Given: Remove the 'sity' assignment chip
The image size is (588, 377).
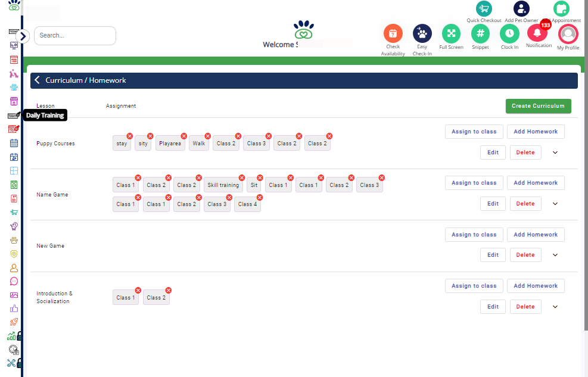Looking at the screenshot, I should pyautogui.click(x=150, y=136).
